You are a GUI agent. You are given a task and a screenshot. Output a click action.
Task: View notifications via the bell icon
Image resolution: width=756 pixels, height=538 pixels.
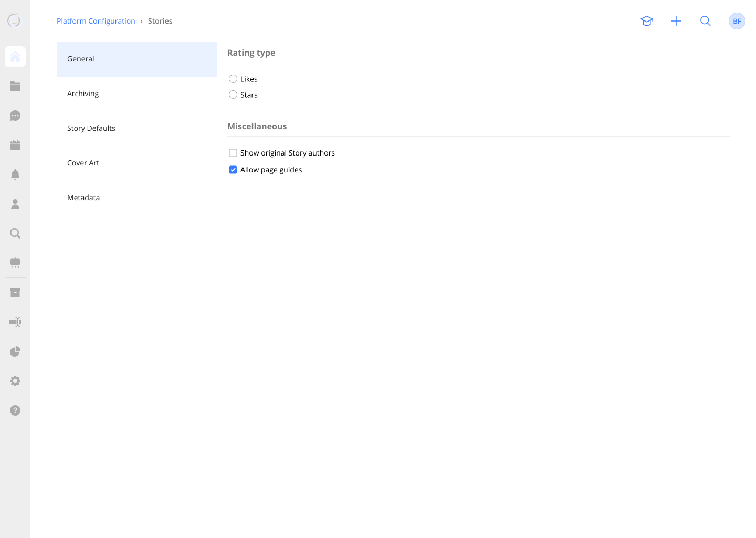tap(15, 174)
